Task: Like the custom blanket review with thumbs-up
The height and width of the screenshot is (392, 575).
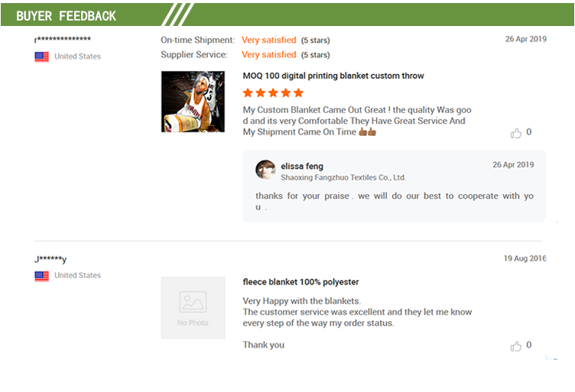Action: (515, 133)
